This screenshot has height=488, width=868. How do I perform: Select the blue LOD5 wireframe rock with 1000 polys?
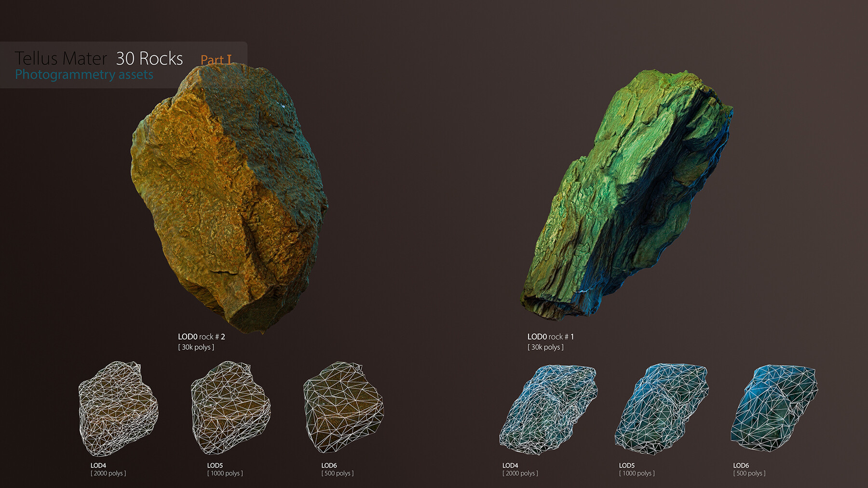click(x=662, y=409)
